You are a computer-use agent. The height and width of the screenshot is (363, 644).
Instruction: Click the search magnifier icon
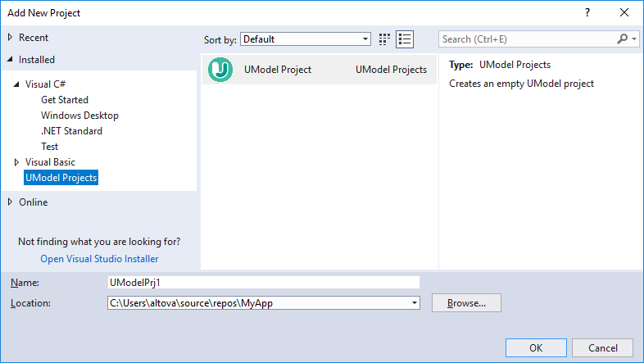622,39
